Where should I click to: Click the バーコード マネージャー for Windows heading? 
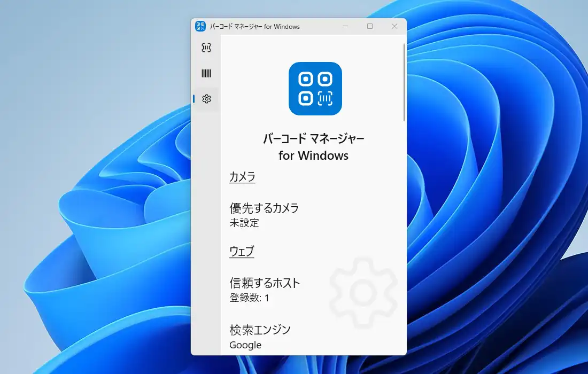point(313,147)
